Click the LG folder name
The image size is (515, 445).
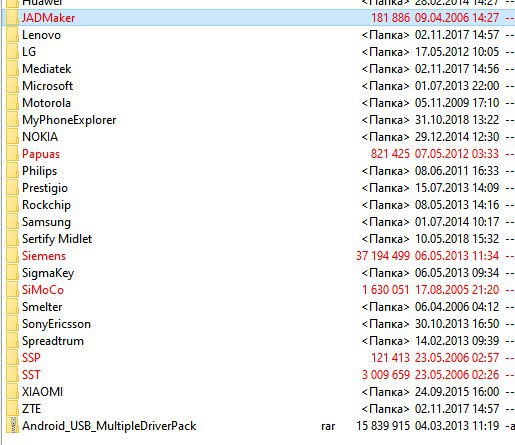pyautogui.click(x=29, y=52)
